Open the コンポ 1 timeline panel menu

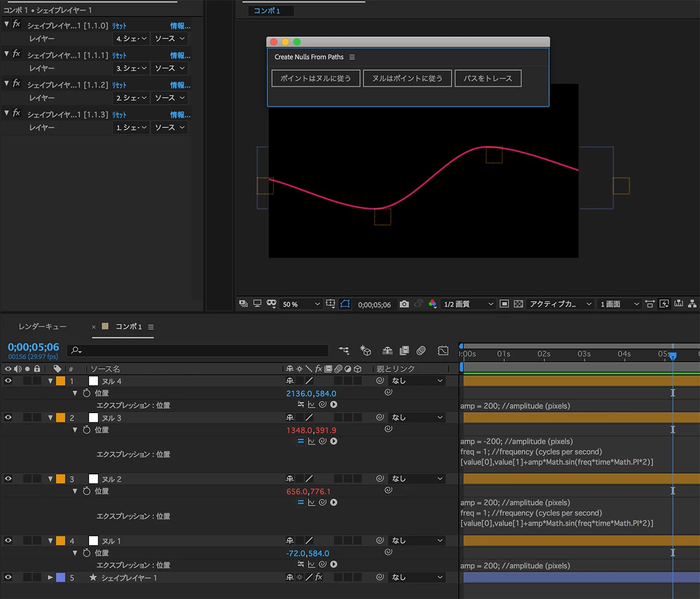pyautogui.click(x=151, y=327)
